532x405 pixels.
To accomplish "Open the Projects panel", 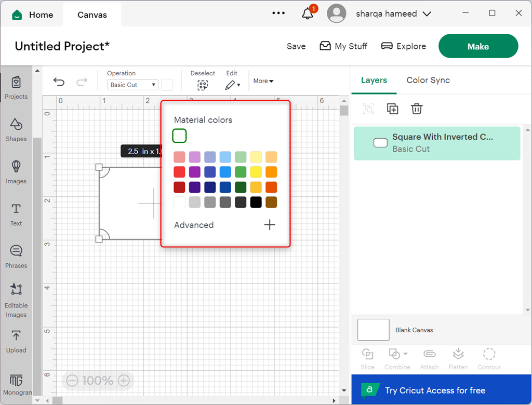I will [16, 88].
